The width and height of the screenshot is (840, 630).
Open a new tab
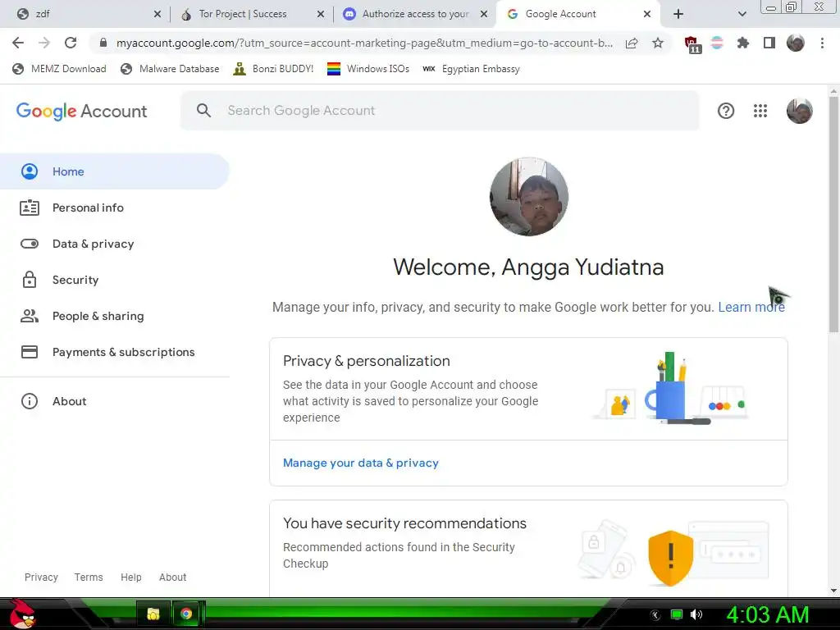[x=678, y=14]
